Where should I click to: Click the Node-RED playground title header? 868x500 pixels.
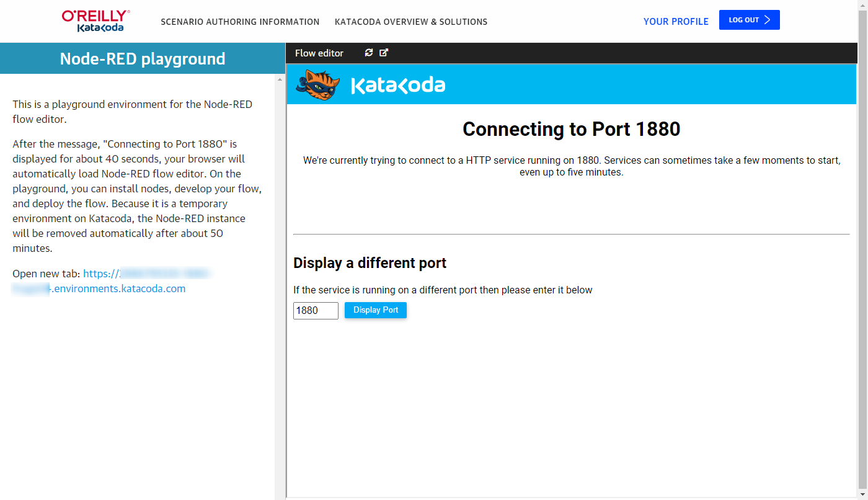[143, 59]
